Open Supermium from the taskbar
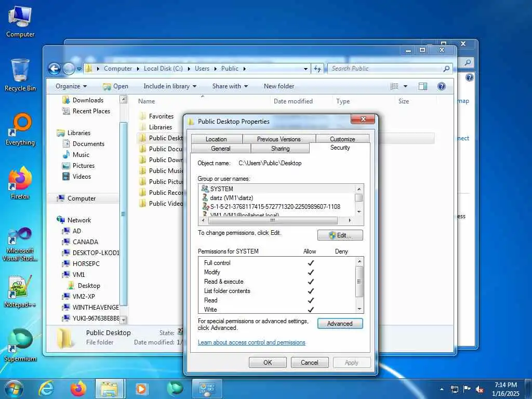This screenshot has height=399, width=532. point(175,389)
